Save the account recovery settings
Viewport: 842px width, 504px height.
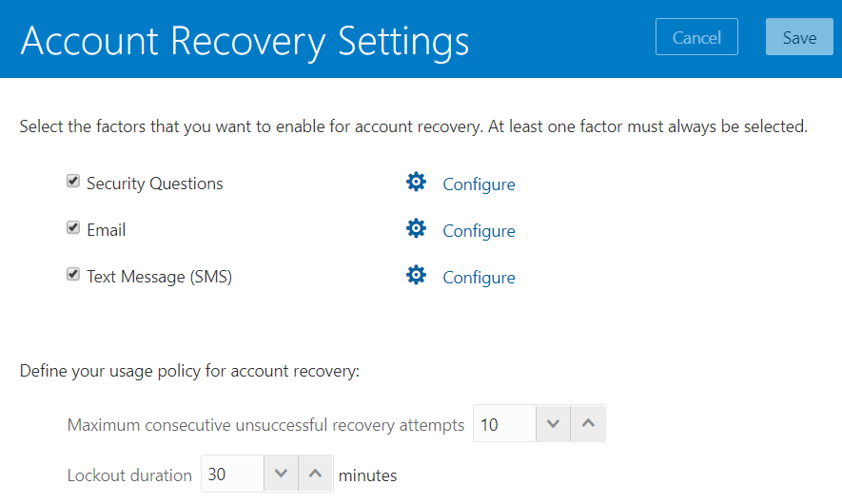(799, 38)
